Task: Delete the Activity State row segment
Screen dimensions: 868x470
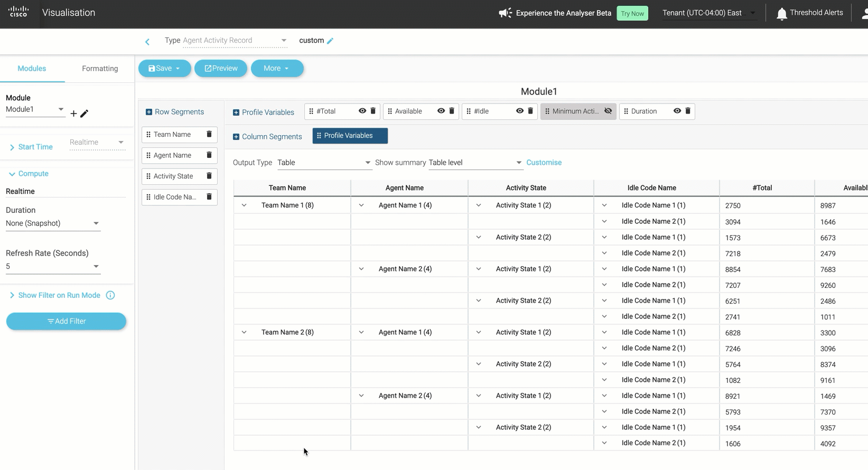Action: coord(209,176)
